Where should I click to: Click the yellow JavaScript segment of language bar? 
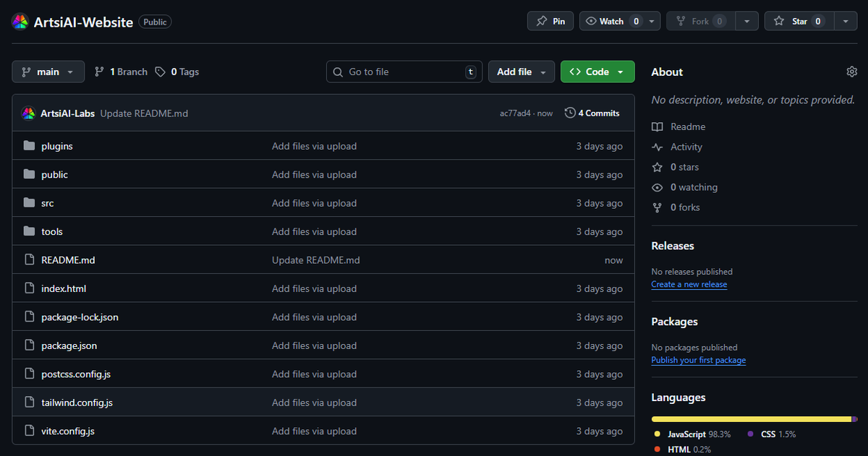pos(752,419)
